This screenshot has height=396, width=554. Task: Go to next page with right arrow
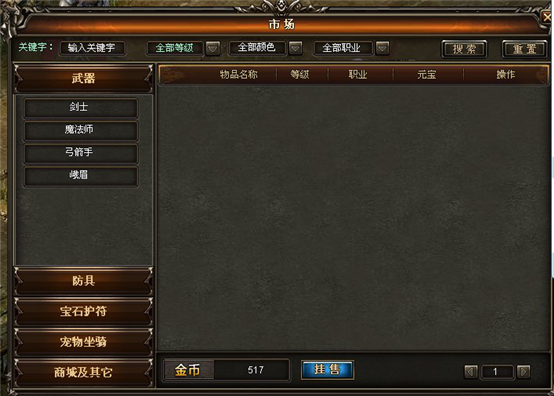523,372
